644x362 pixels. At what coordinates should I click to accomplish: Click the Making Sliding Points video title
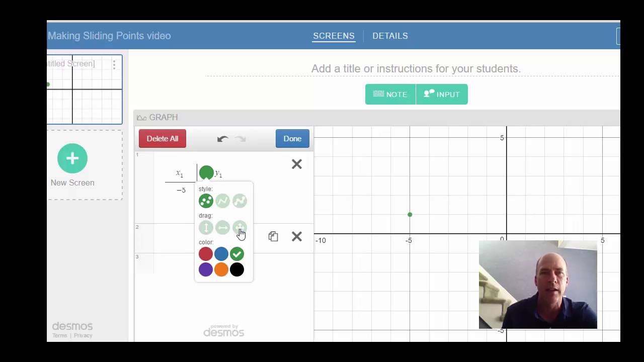(x=109, y=36)
